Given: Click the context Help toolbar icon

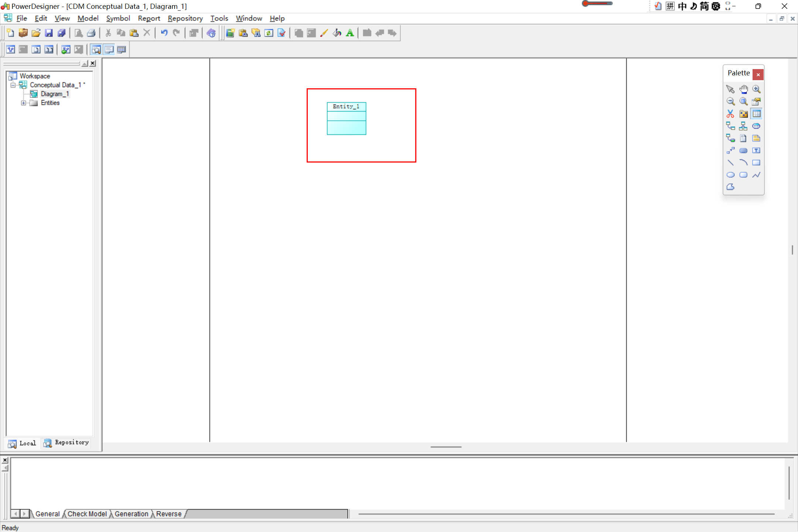Looking at the screenshot, I should [211, 33].
